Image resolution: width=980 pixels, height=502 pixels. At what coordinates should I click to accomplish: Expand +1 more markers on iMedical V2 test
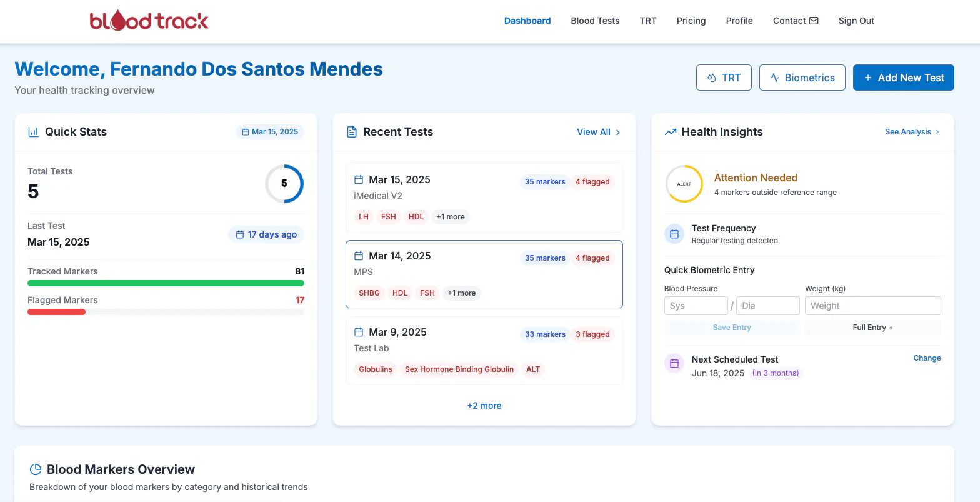[451, 217]
